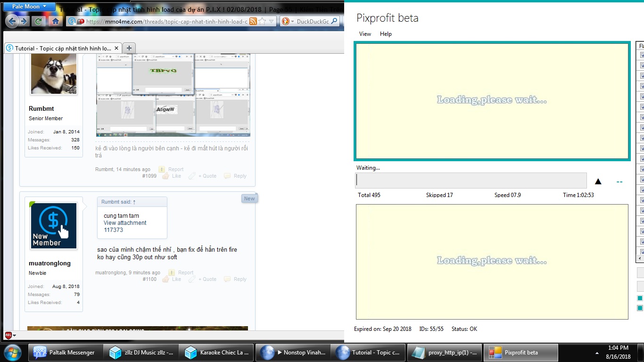The height and width of the screenshot is (362, 644).
Task: Open the #1100 post permalink
Action: pos(149,279)
